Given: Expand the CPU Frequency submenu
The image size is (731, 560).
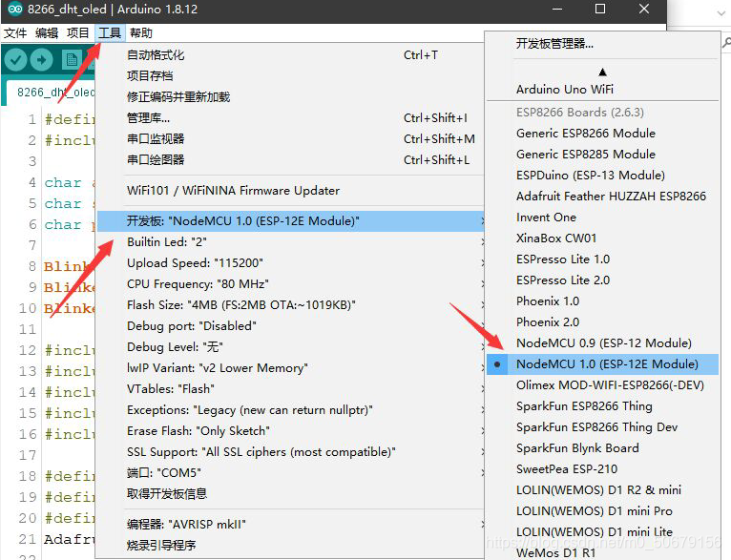Looking at the screenshot, I should click(291, 284).
